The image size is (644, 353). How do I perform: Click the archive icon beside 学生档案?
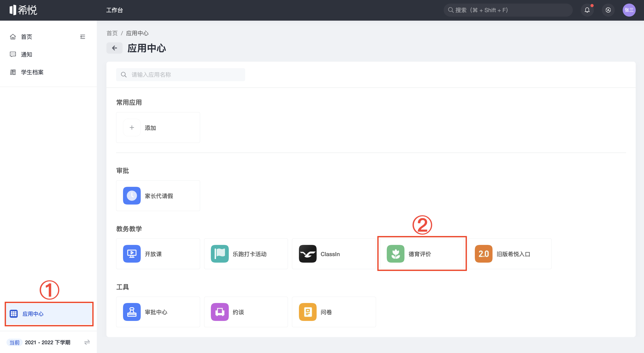point(13,72)
